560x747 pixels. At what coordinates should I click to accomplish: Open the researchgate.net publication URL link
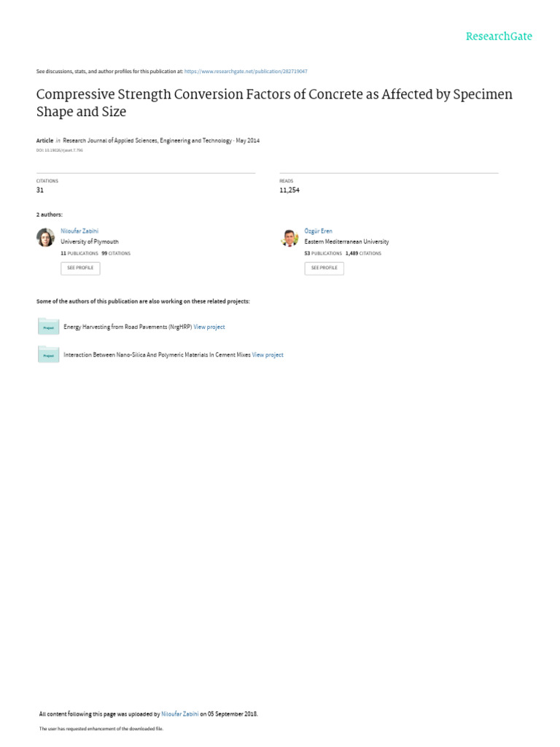[246, 71]
